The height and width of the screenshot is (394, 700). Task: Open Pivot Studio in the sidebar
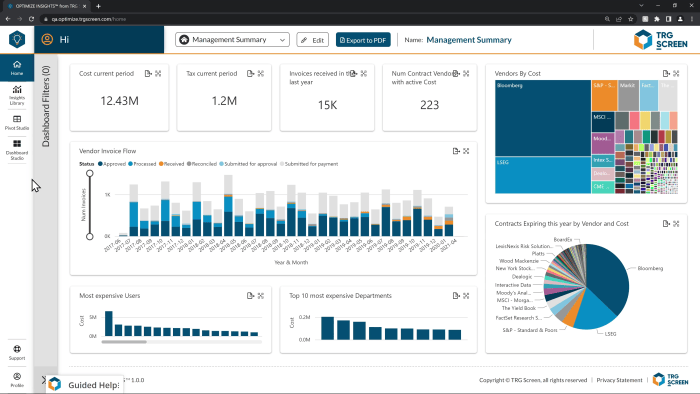coord(17,122)
